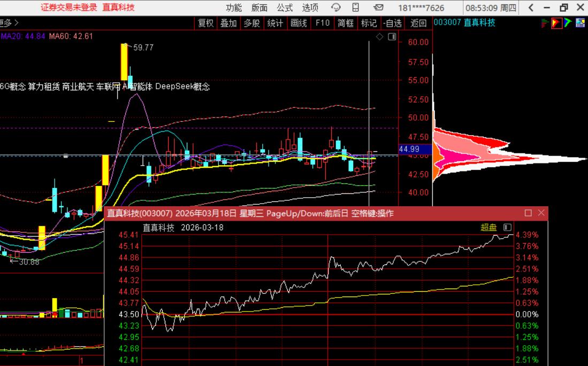
Task: Click the 叠加 toolbar button
Action: 228,23
